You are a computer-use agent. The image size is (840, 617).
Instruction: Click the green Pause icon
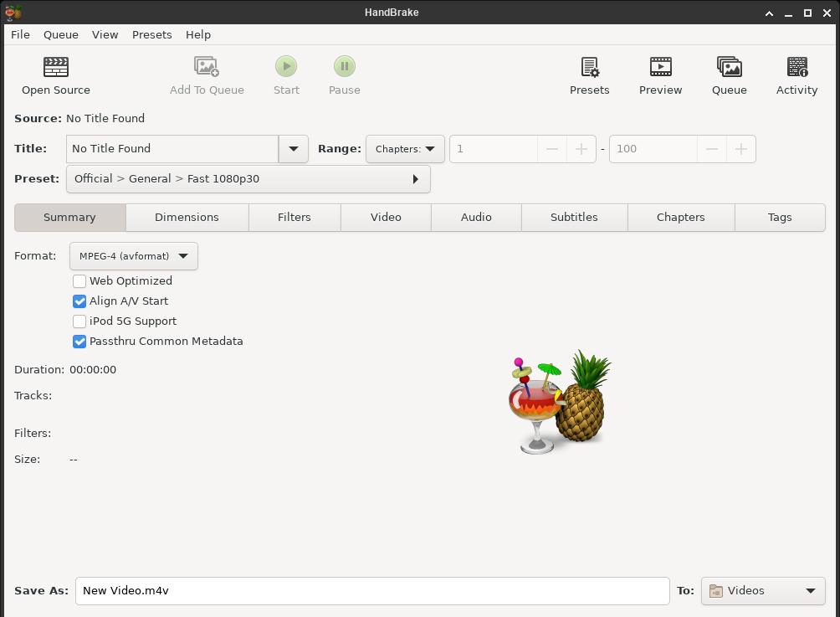click(x=345, y=66)
